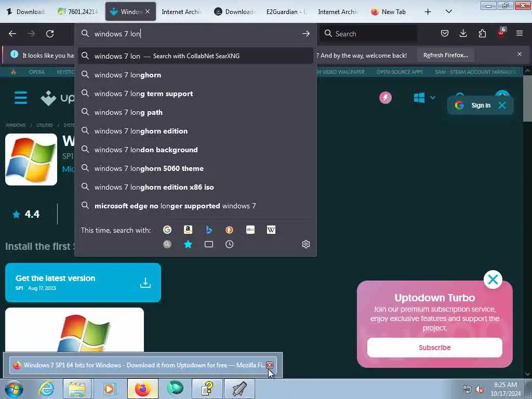Viewport: 532px width, 399px height.
Task: Open the uBlock Origin extension icon
Action: pyautogui.click(x=501, y=33)
